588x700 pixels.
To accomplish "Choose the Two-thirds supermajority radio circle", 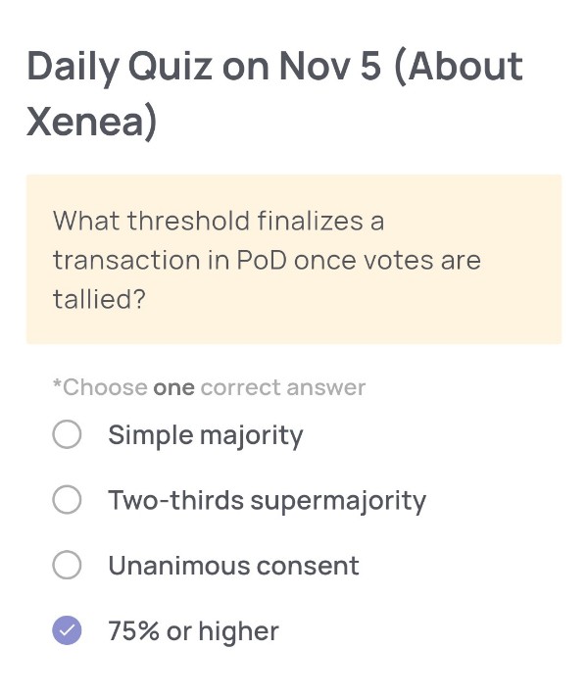I will (67, 500).
